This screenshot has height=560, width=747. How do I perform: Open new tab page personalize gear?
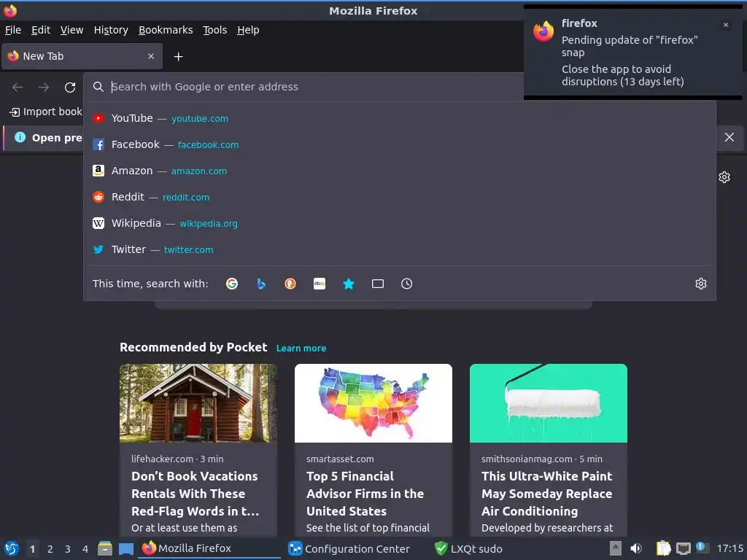pyautogui.click(x=724, y=177)
